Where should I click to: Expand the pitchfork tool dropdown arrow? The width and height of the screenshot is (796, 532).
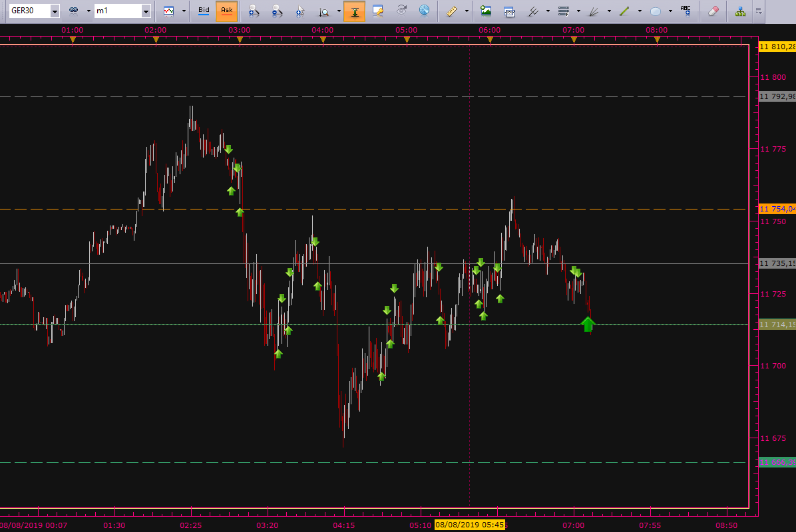(548, 11)
